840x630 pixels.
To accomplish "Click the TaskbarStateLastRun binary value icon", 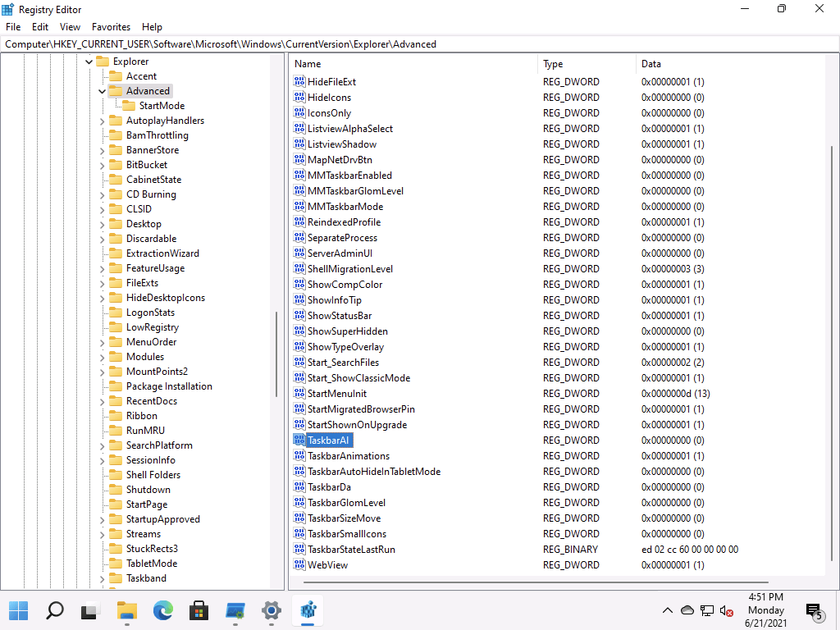I will [299, 550].
